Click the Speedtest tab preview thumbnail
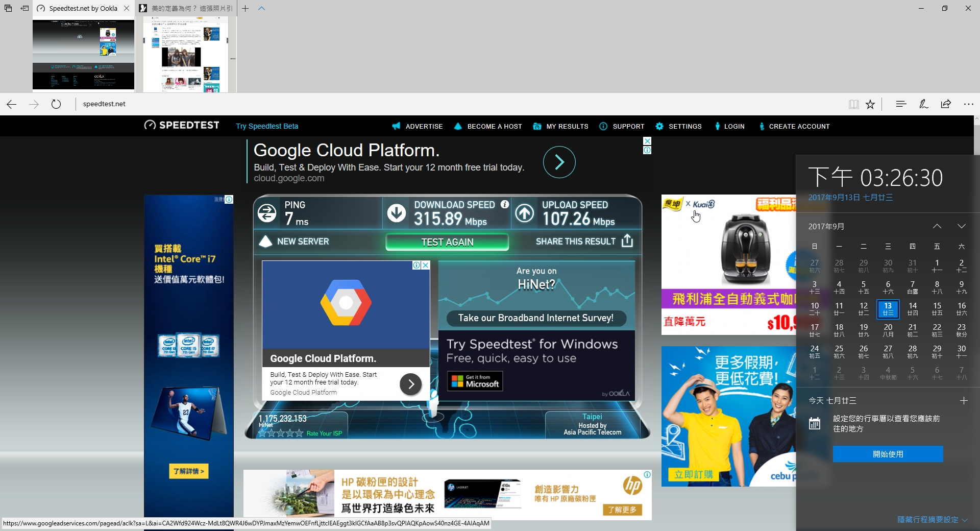Screen dimensions: 980x531 83,55
